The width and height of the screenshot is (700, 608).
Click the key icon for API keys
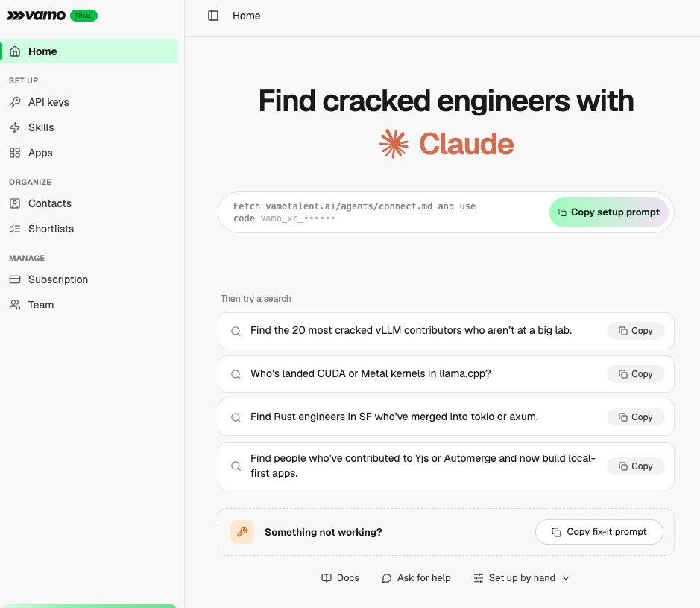15,102
